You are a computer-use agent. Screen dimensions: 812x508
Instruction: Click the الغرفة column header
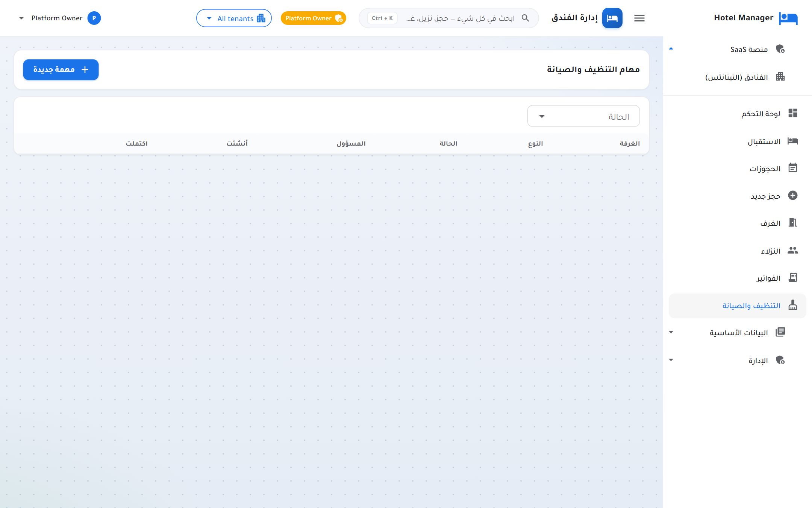(x=630, y=143)
